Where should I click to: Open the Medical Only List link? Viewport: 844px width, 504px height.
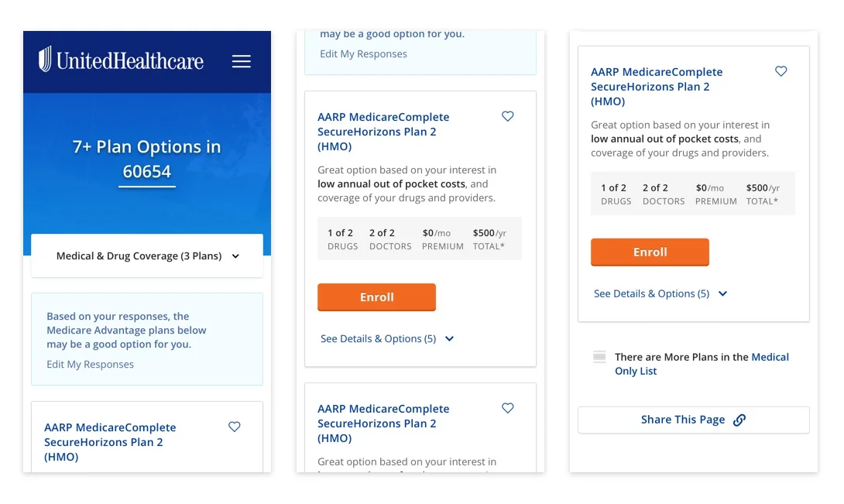(x=702, y=364)
